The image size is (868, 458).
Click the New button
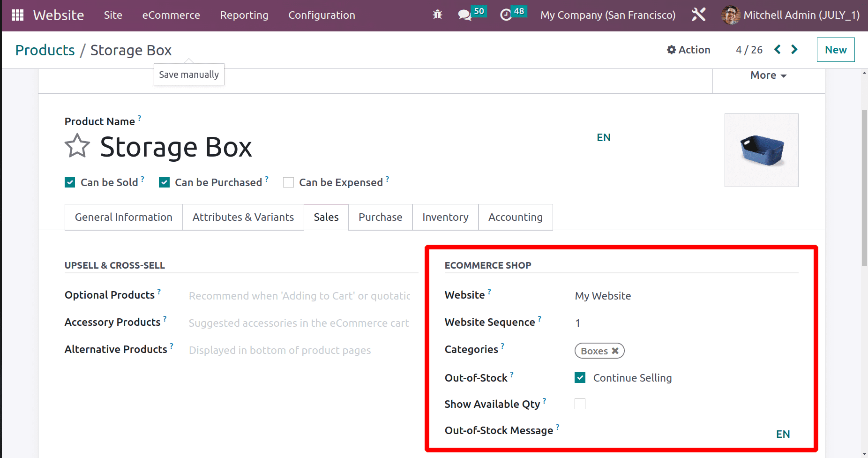[836, 50]
